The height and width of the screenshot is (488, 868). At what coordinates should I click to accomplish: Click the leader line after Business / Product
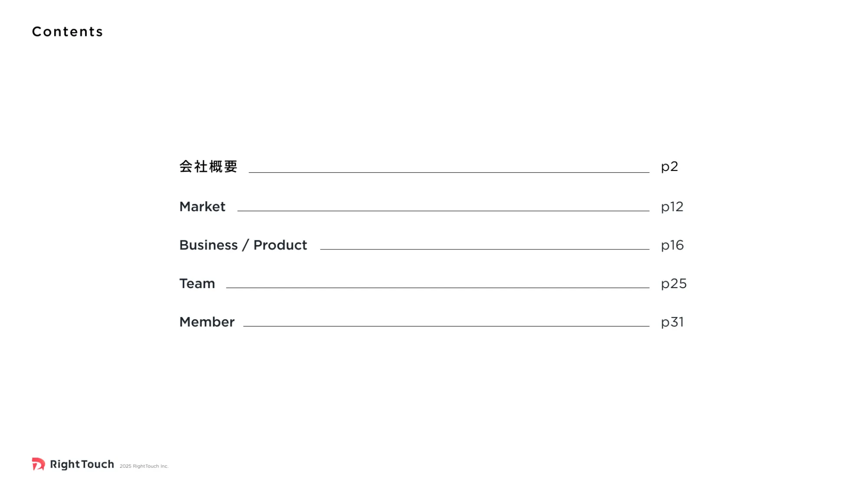click(x=485, y=249)
